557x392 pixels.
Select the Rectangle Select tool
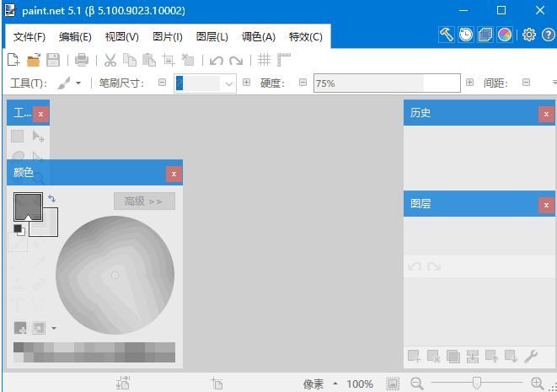click(x=17, y=136)
